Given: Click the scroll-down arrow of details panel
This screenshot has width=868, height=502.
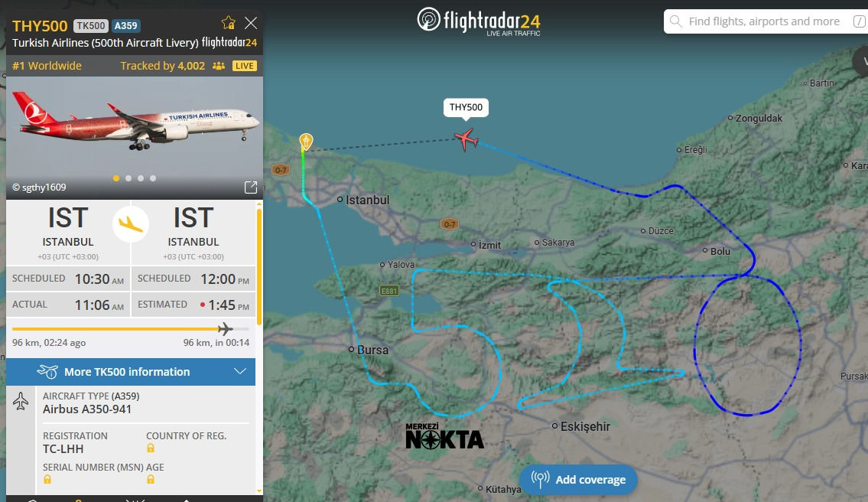Looking at the screenshot, I should click(x=258, y=491).
